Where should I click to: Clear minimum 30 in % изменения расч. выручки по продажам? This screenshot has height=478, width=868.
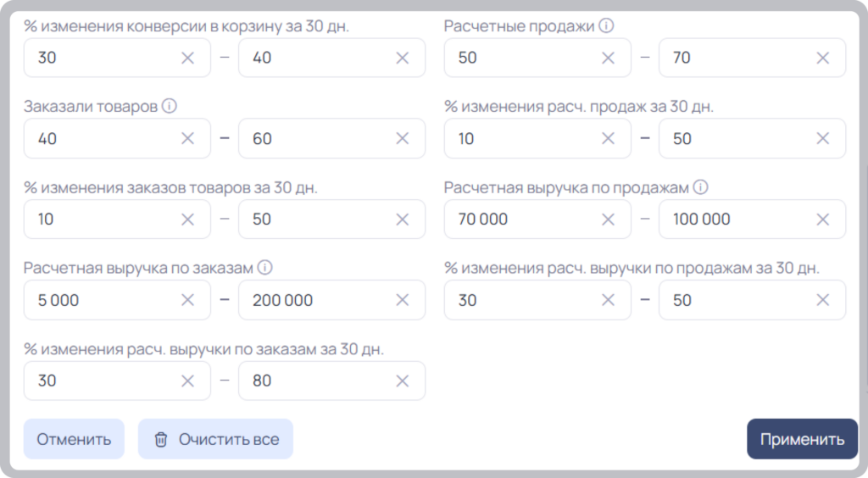pos(608,300)
